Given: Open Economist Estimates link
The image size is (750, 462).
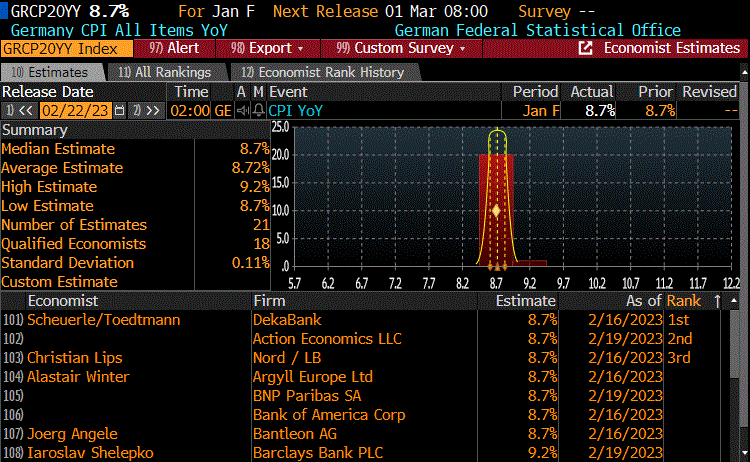Looking at the screenshot, I should [x=672, y=48].
